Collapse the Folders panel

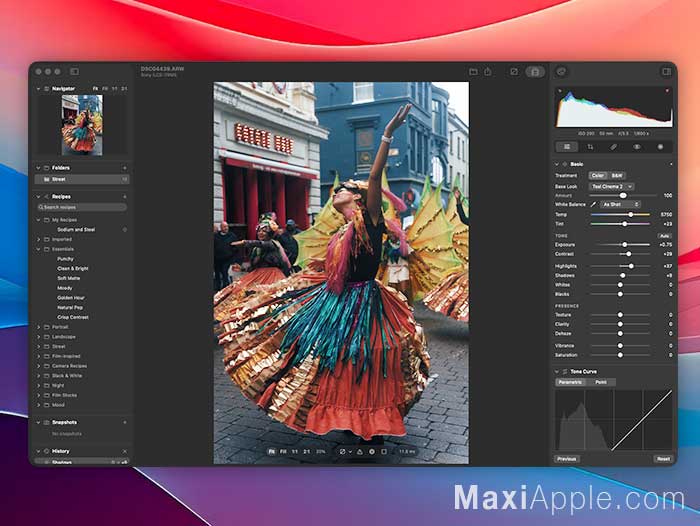[38, 168]
